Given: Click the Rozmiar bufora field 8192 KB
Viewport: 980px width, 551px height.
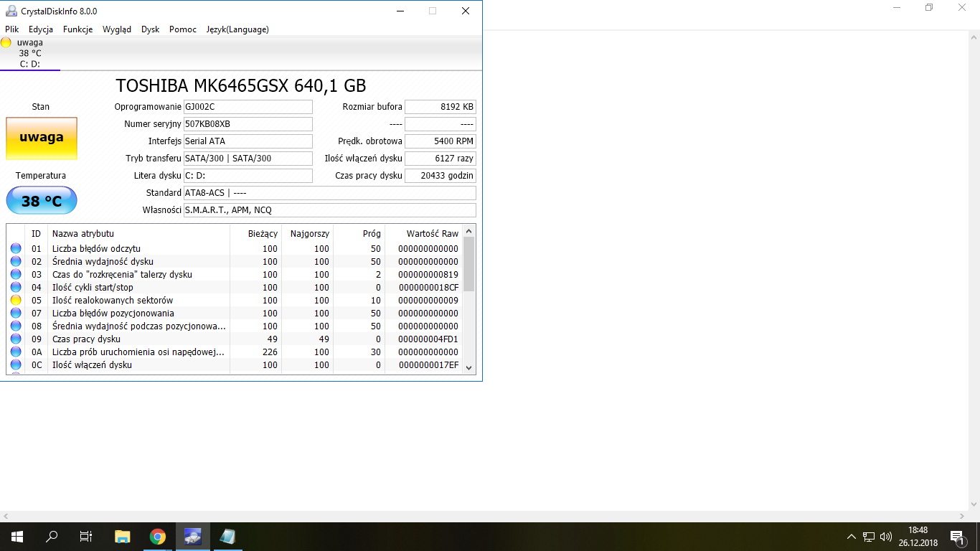Looking at the screenshot, I should (440, 107).
